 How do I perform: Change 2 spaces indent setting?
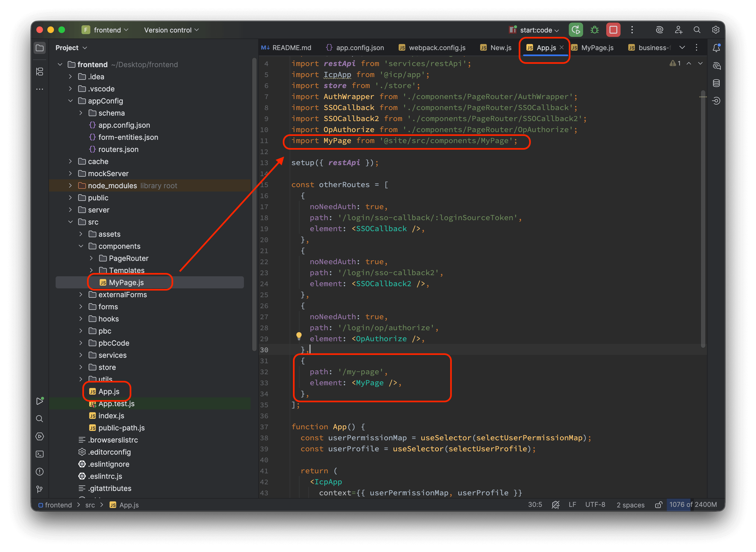tap(631, 505)
